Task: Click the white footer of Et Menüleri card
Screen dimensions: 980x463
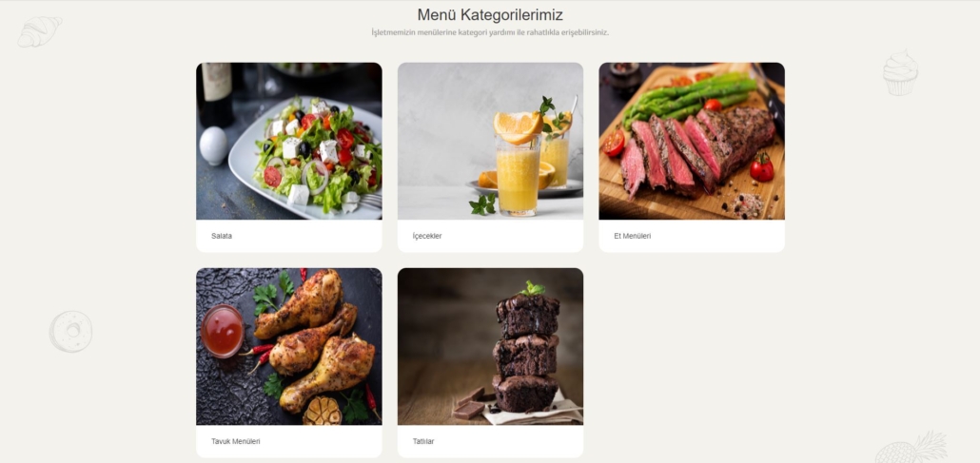Action: point(692,236)
